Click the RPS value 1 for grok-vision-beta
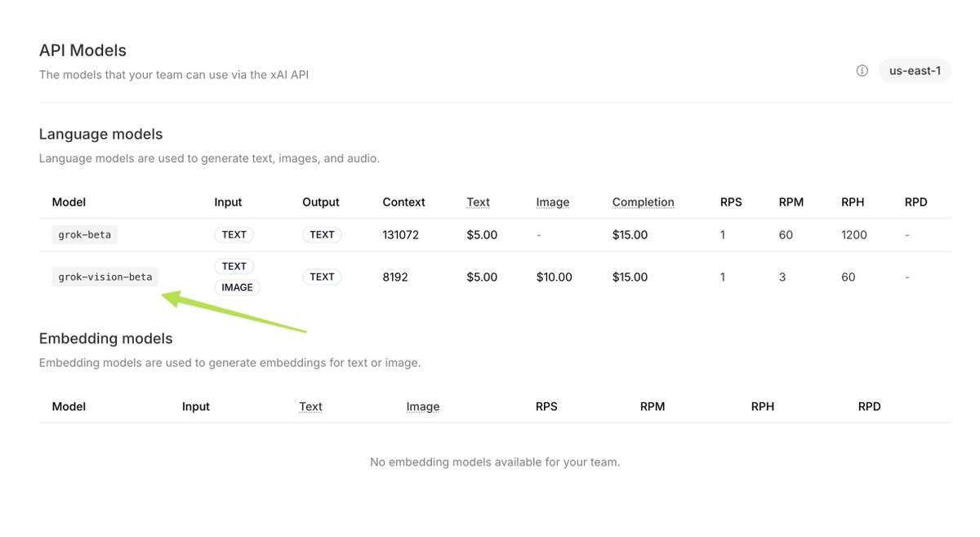 point(723,277)
